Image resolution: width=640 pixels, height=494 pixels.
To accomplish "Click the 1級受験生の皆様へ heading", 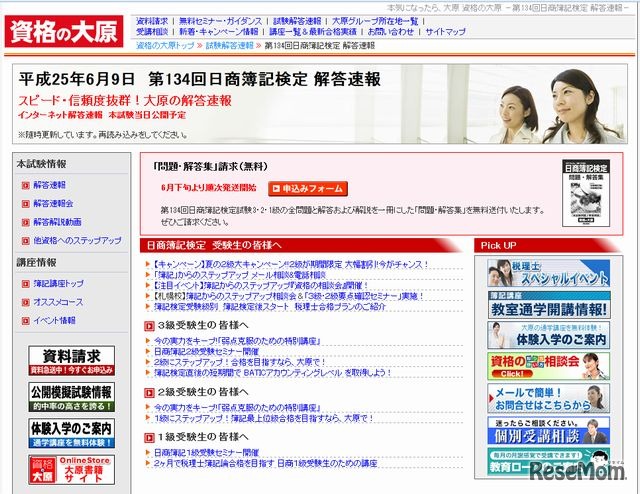I will click(x=203, y=437).
